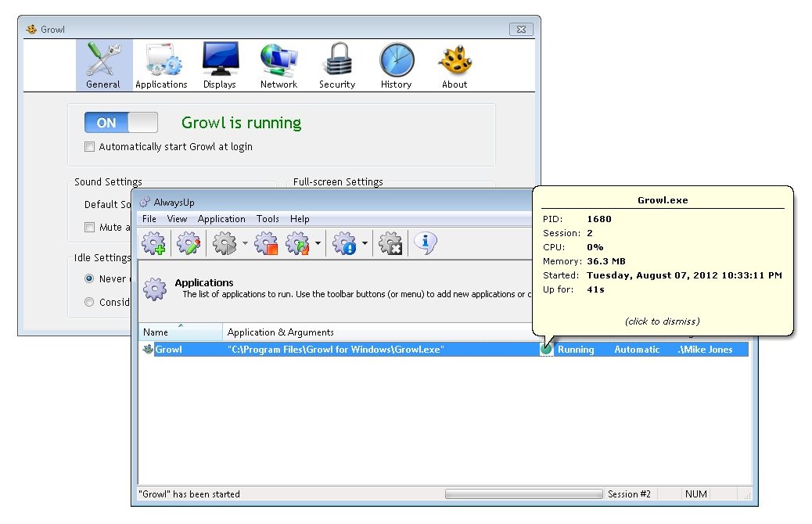Open the Network tab in Growl

click(x=278, y=65)
